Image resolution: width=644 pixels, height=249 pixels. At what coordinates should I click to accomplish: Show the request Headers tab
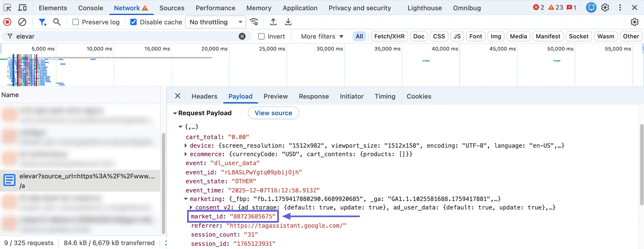[x=204, y=96]
